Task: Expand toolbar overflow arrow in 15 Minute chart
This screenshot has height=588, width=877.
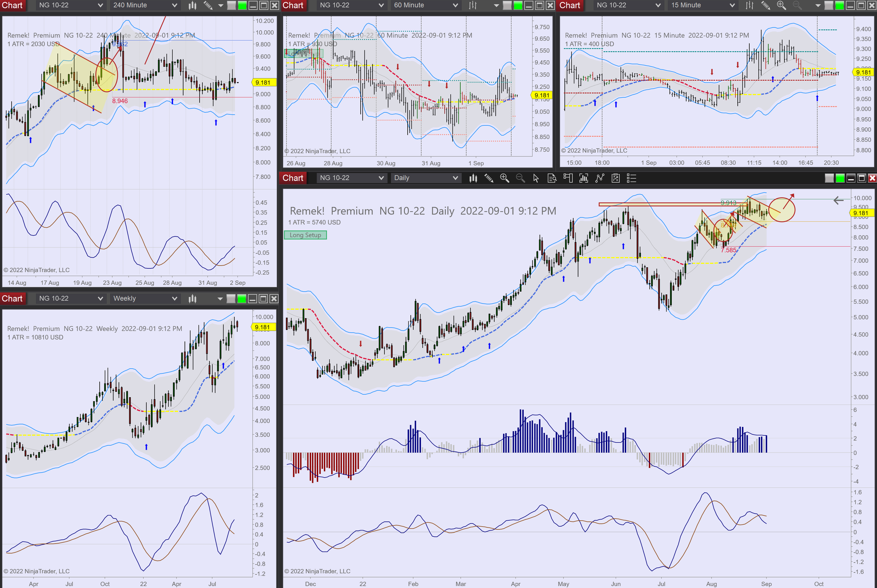Action: (x=818, y=6)
